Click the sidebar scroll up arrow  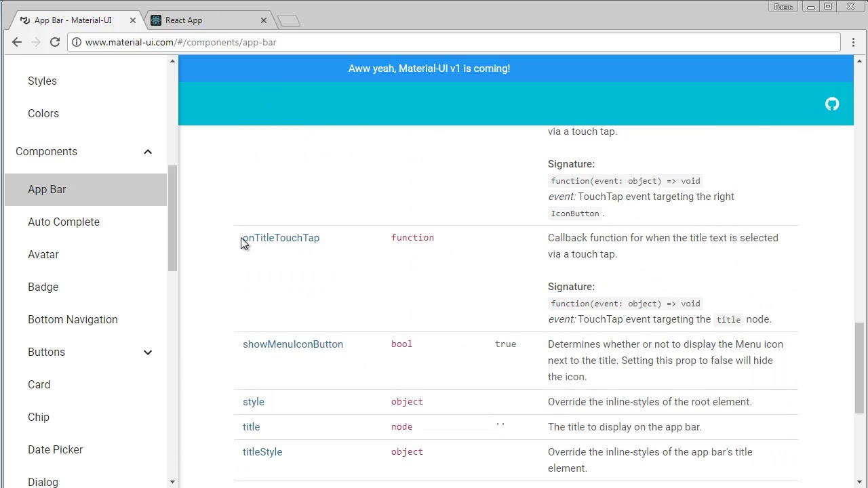(172, 62)
